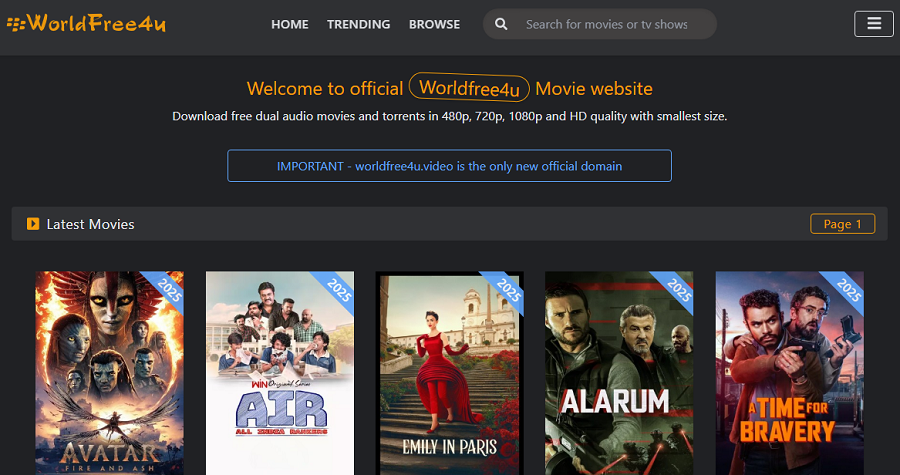Open the Avatar Fire and Ash poster
This screenshot has width=900, height=475.
[110, 373]
